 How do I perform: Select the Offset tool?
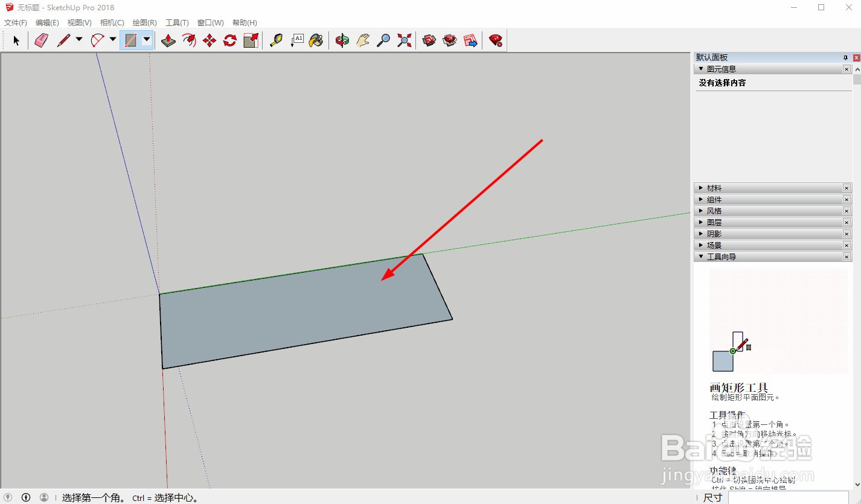(x=189, y=40)
